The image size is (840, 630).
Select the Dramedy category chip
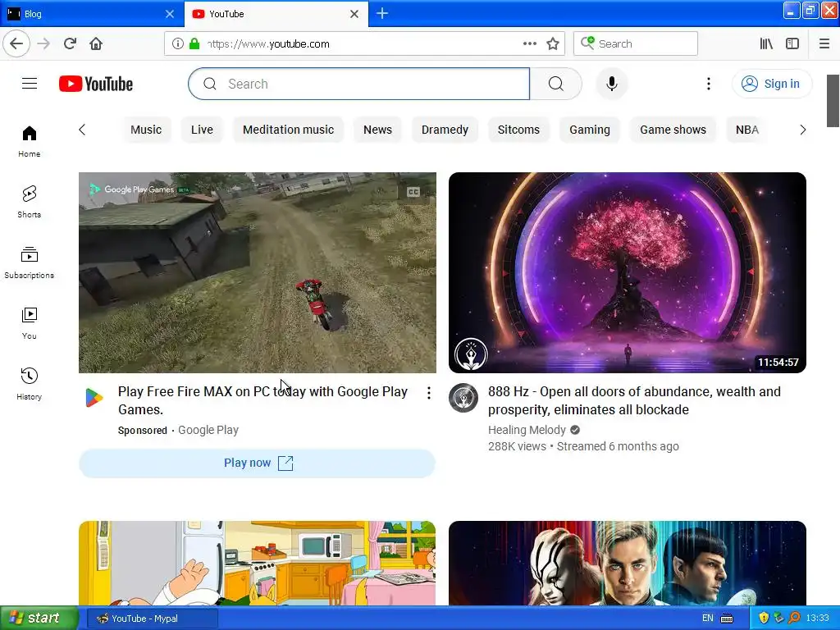click(445, 130)
